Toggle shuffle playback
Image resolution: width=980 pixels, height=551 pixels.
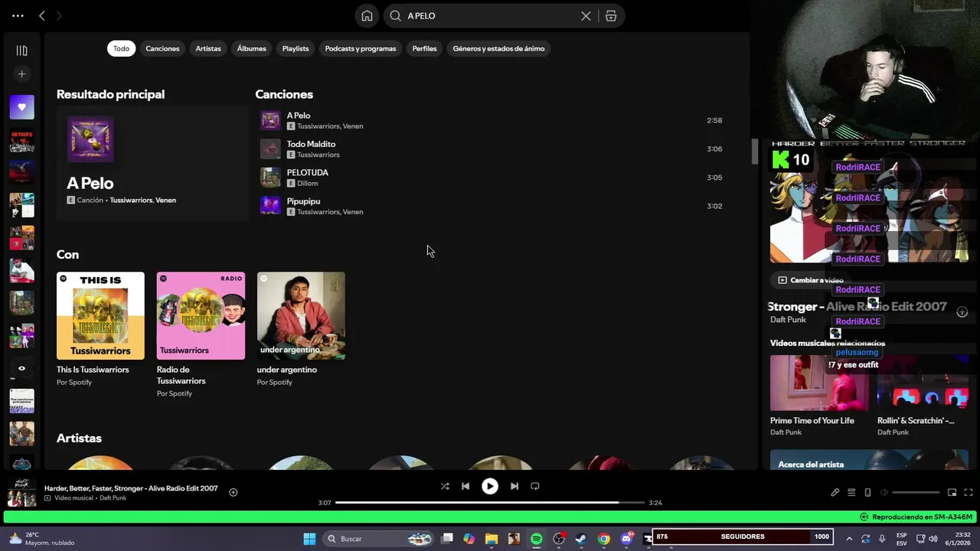445,486
